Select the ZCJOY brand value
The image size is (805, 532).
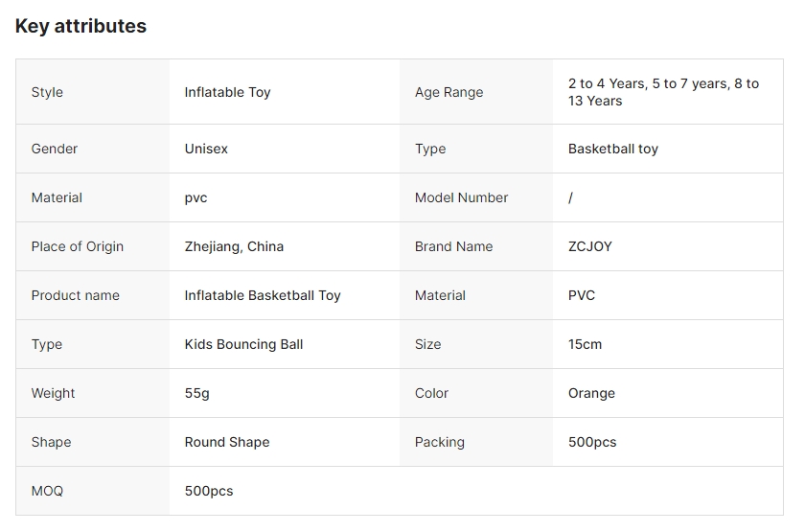coord(589,246)
